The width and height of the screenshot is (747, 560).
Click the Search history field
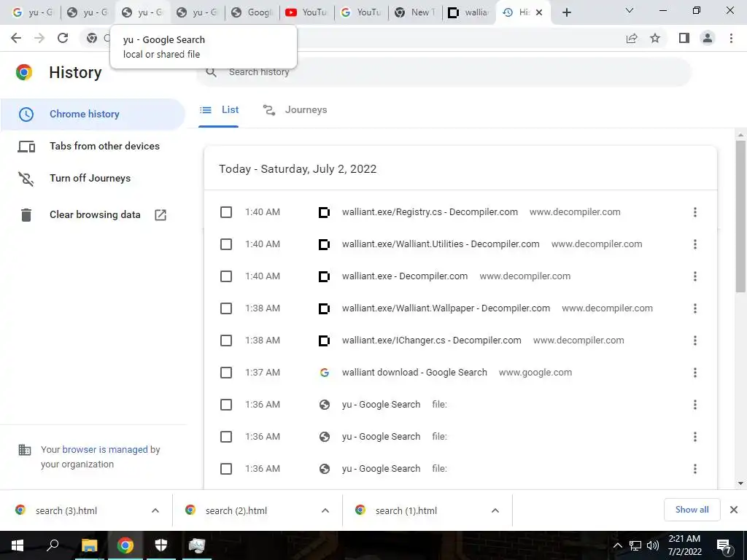pyautogui.click(x=443, y=72)
